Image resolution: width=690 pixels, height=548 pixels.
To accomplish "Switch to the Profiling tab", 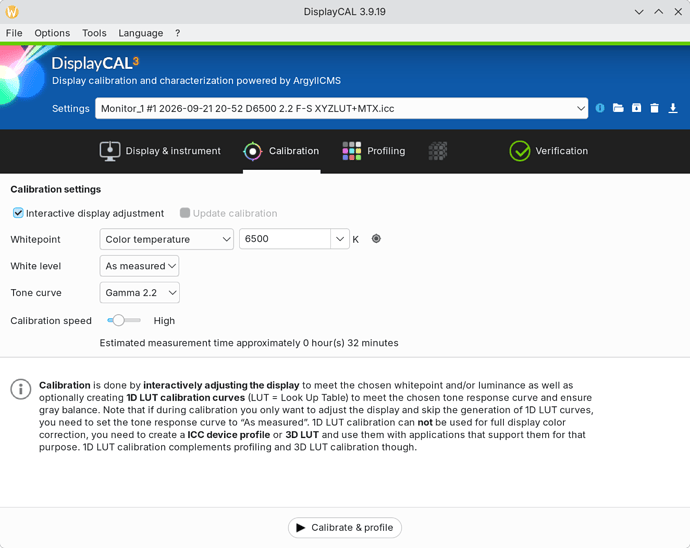I will (x=374, y=151).
